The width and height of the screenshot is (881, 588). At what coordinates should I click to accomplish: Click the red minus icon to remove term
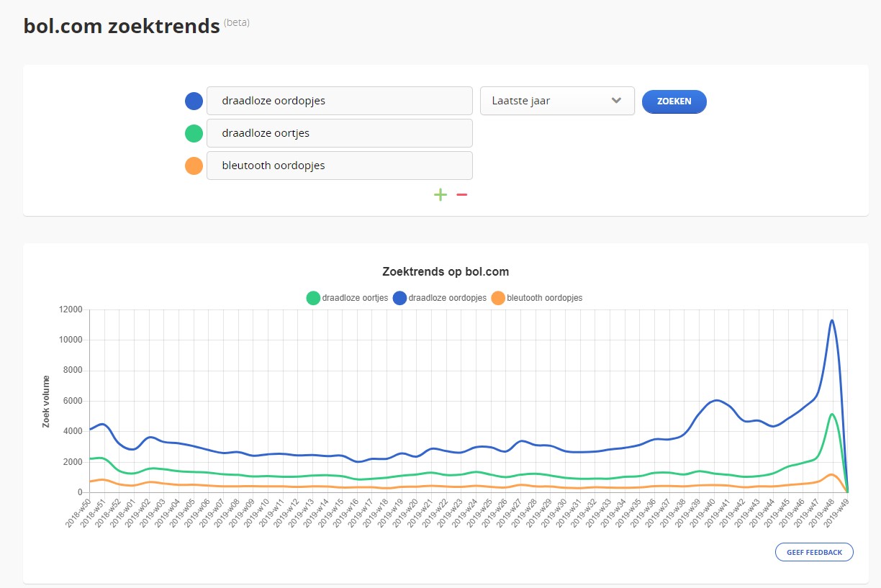[462, 195]
